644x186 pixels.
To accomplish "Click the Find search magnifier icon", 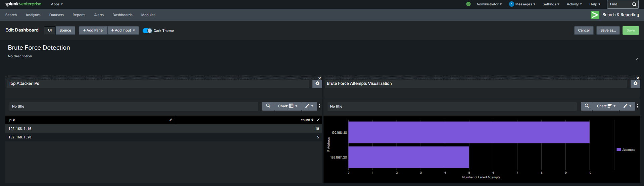I will coord(634,4).
